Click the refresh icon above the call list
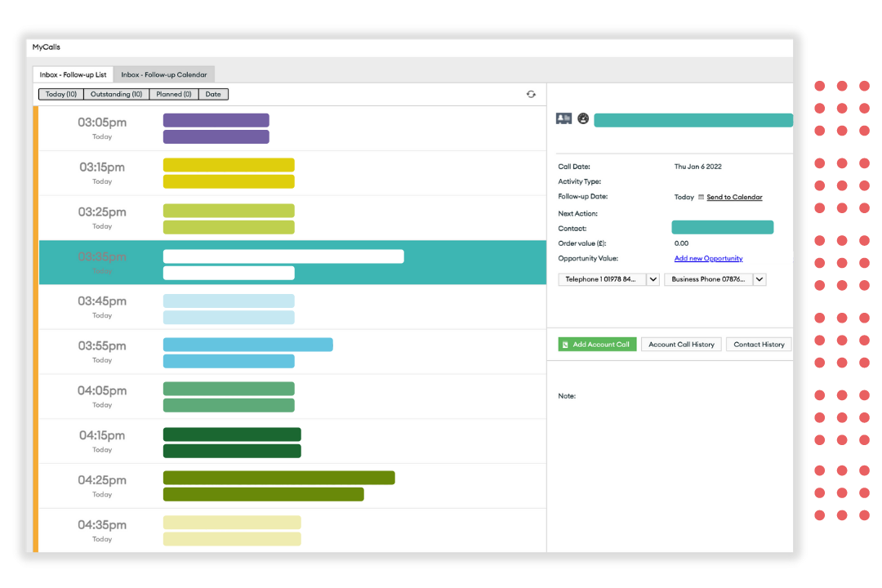Viewport: 882px width, 588px height. pyautogui.click(x=531, y=95)
